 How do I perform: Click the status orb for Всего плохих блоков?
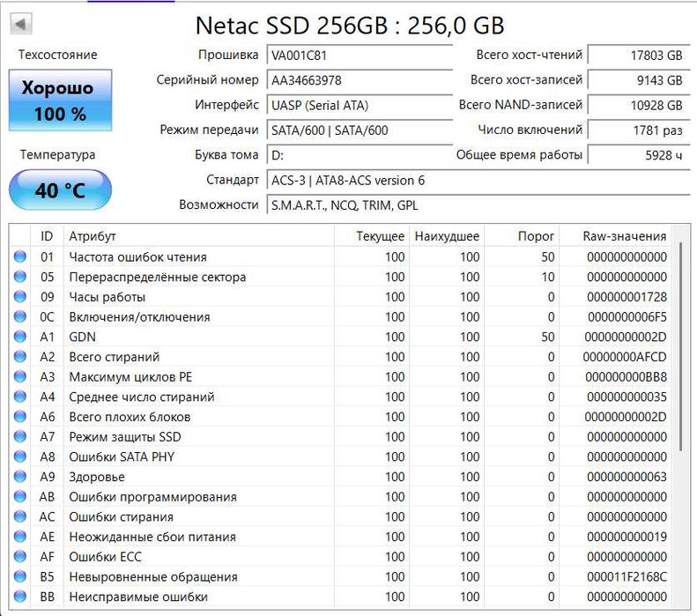click(x=20, y=417)
